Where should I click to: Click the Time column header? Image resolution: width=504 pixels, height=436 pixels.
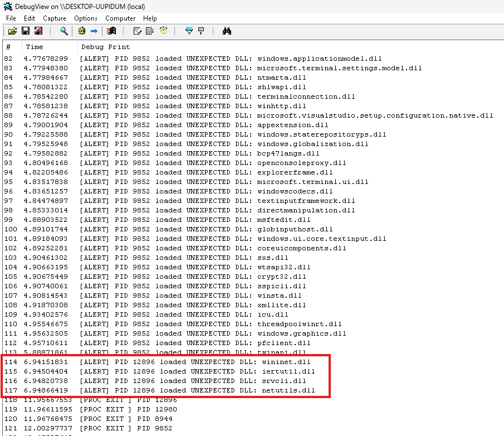(x=35, y=47)
